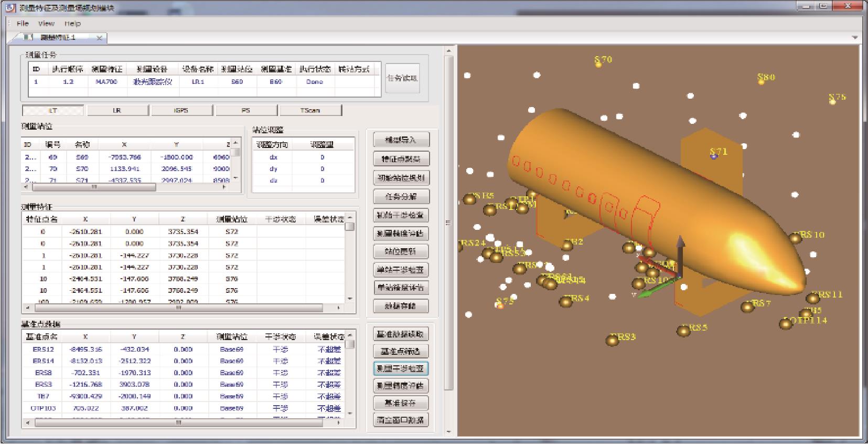Click the 任务分解 button
This screenshot has height=444, width=868.
point(401,196)
